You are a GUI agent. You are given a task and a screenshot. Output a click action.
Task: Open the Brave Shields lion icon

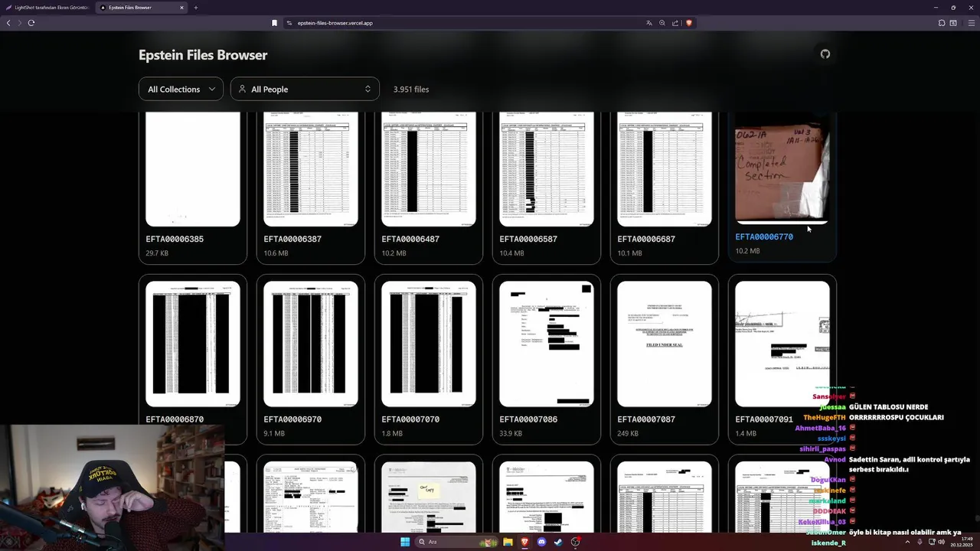[688, 23]
